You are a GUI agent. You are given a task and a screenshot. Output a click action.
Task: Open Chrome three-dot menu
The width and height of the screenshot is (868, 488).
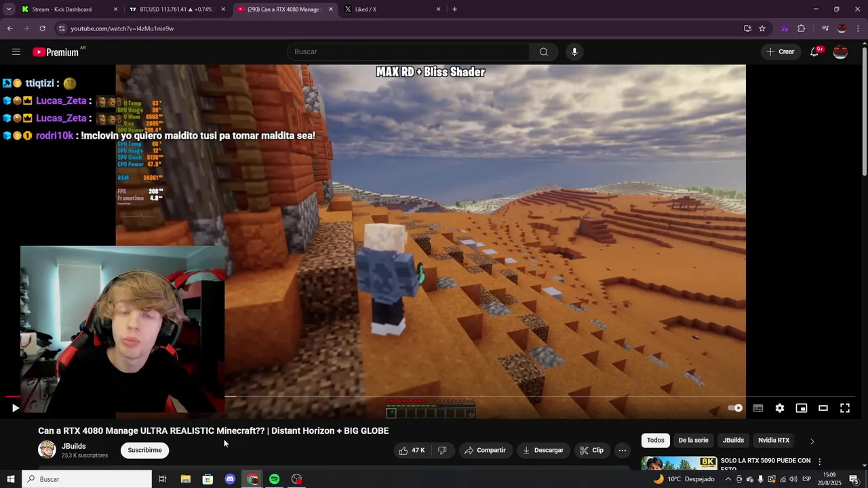(859, 28)
